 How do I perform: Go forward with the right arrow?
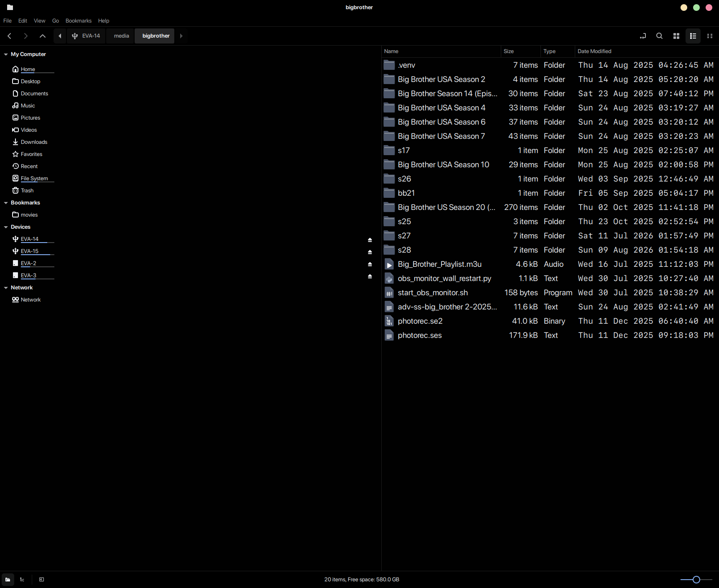pos(25,36)
